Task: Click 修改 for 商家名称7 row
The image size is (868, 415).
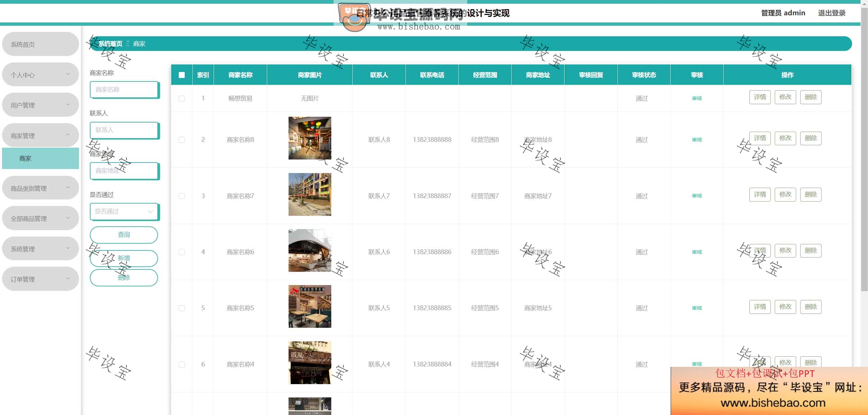Action: (785, 194)
